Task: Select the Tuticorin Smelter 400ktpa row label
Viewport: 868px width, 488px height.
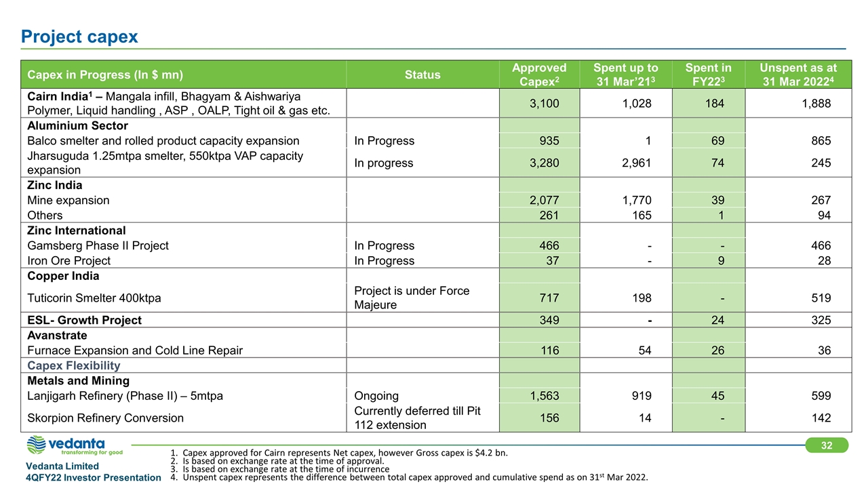Action: tap(94, 298)
